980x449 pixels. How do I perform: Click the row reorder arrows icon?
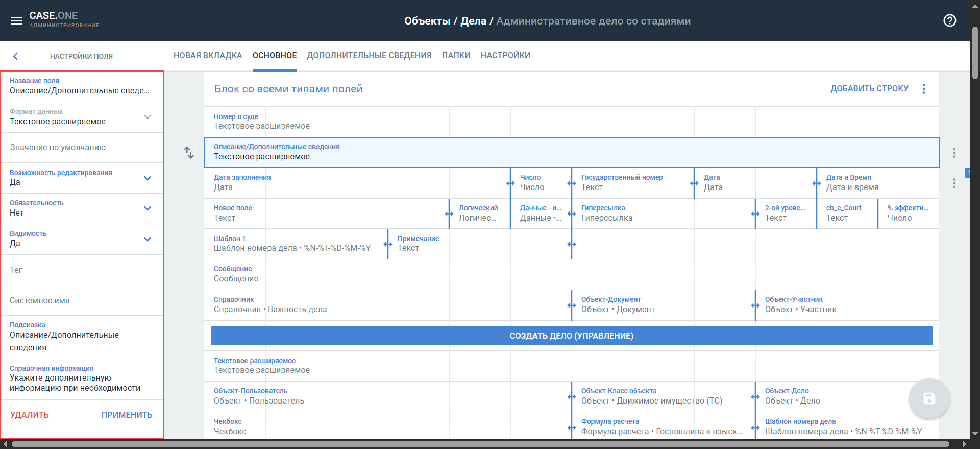pyautogui.click(x=189, y=152)
